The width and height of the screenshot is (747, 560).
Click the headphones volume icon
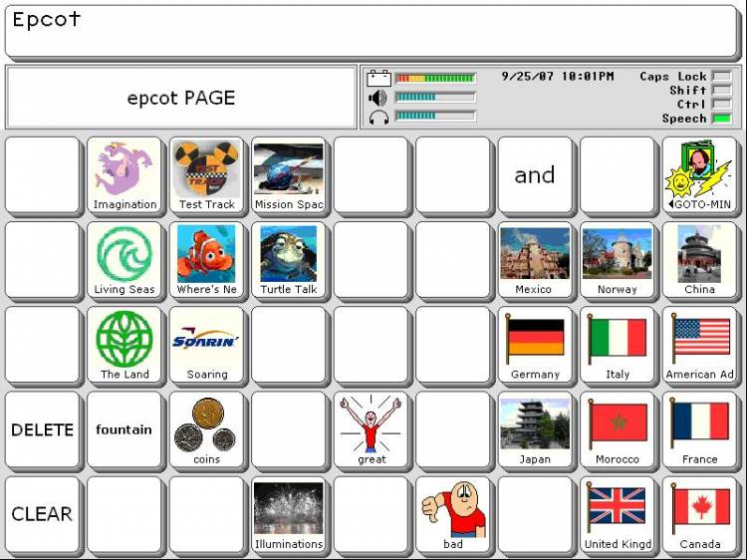tap(378, 118)
